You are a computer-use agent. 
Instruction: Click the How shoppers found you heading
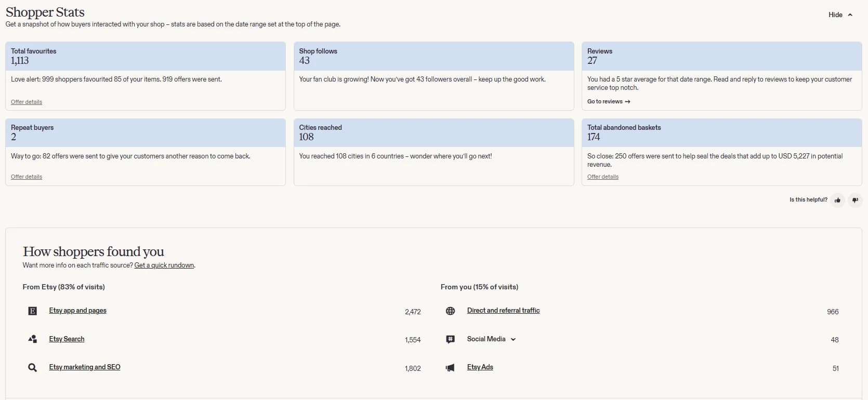[94, 252]
